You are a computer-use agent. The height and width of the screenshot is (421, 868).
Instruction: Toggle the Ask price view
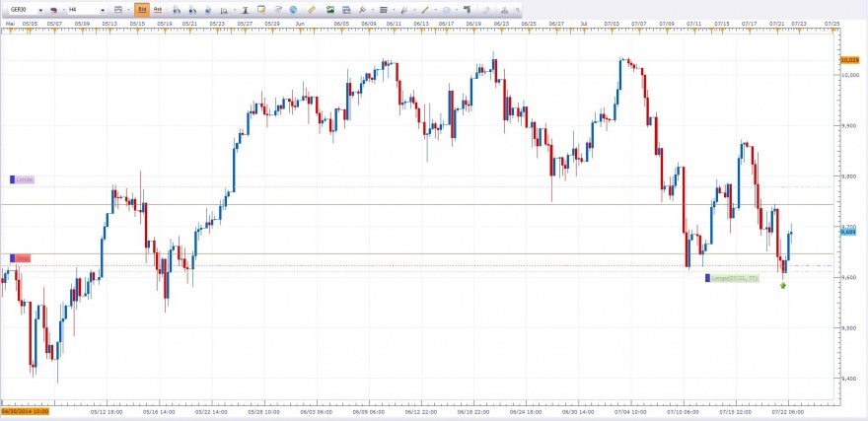[x=158, y=10]
